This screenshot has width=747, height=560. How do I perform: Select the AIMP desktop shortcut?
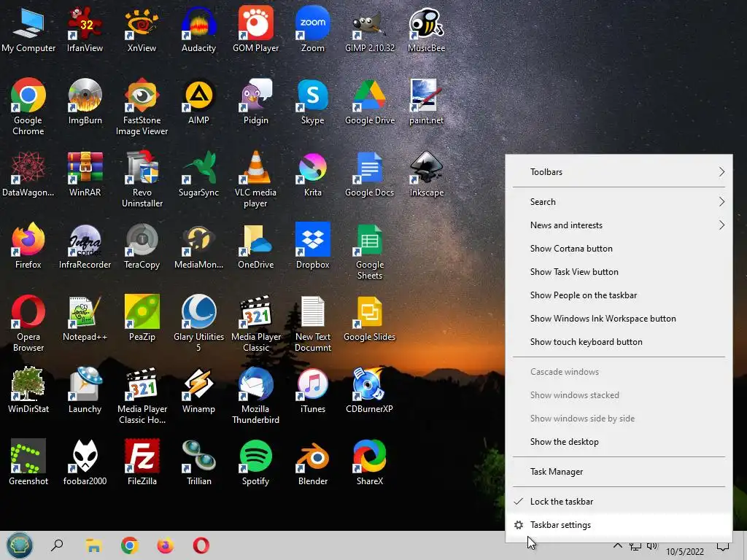click(198, 102)
